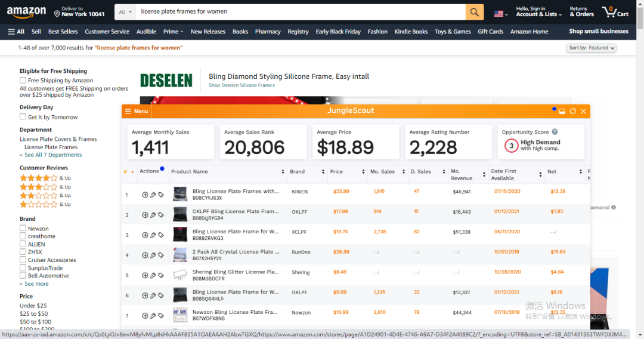Screen dimensions: 644x339
Task: Open Best Sellers in nav bar
Action: (x=63, y=32)
